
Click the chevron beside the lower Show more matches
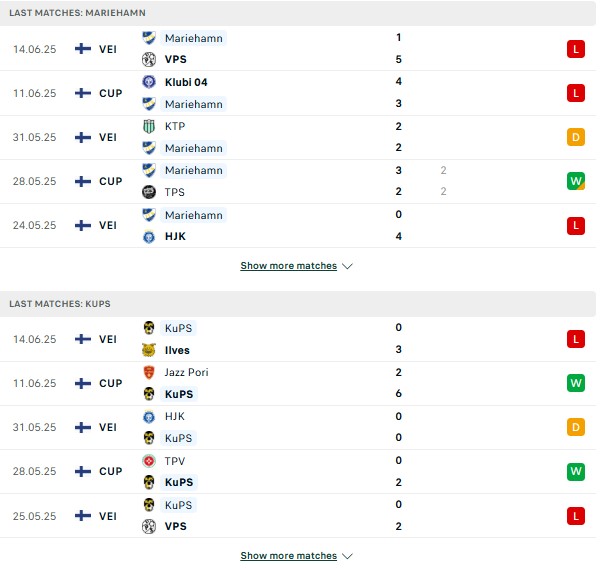347,556
